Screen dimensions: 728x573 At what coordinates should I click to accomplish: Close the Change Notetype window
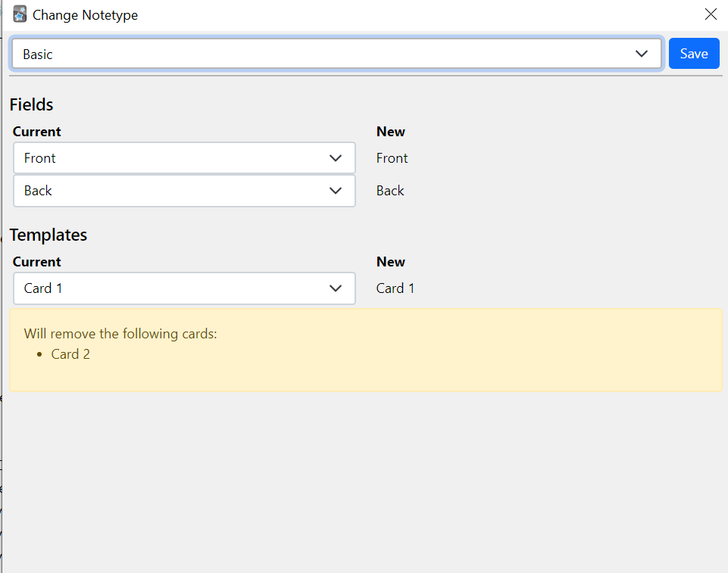[x=711, y=14]
